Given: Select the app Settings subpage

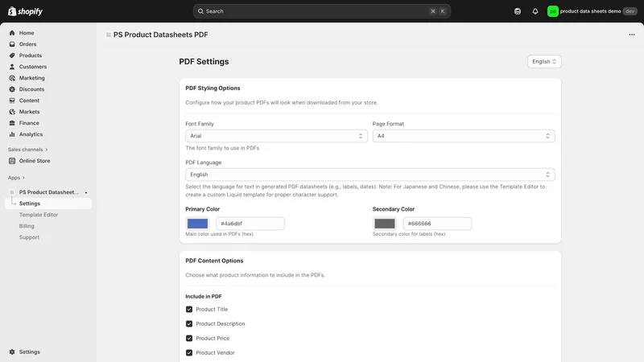Looking at the screenshot, I should [48, 204].
